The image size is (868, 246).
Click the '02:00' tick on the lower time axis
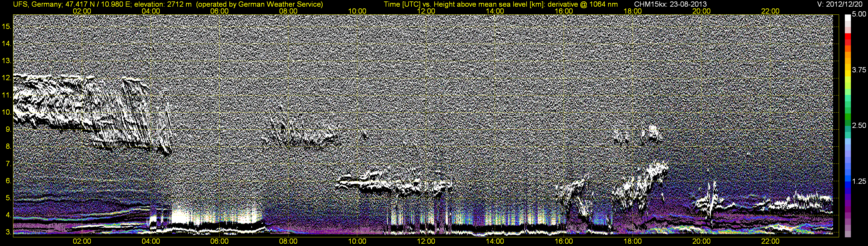point(82,241)
